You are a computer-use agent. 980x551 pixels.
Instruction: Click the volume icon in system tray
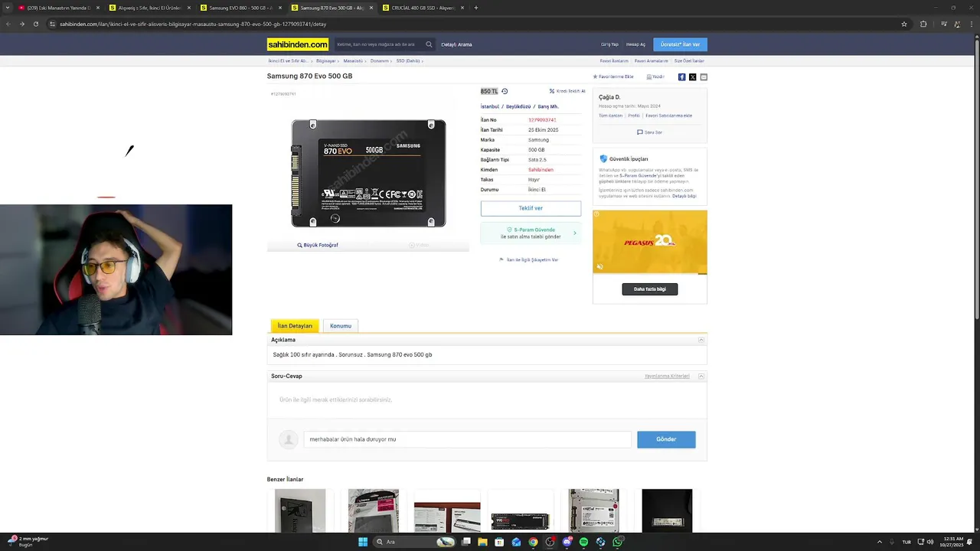point(930,542)
